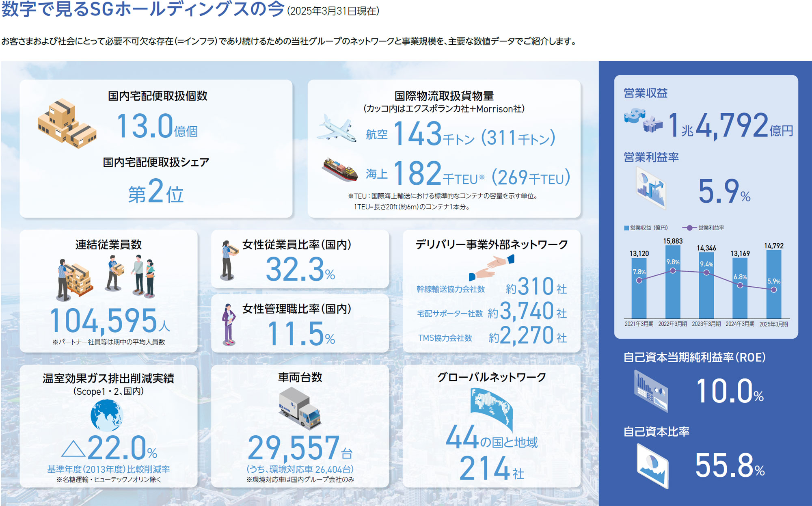This screenshot has height=506, width=812.
Task: Click the currency symbols icon beside 営業収益
Action: click(x=643, y=120)
